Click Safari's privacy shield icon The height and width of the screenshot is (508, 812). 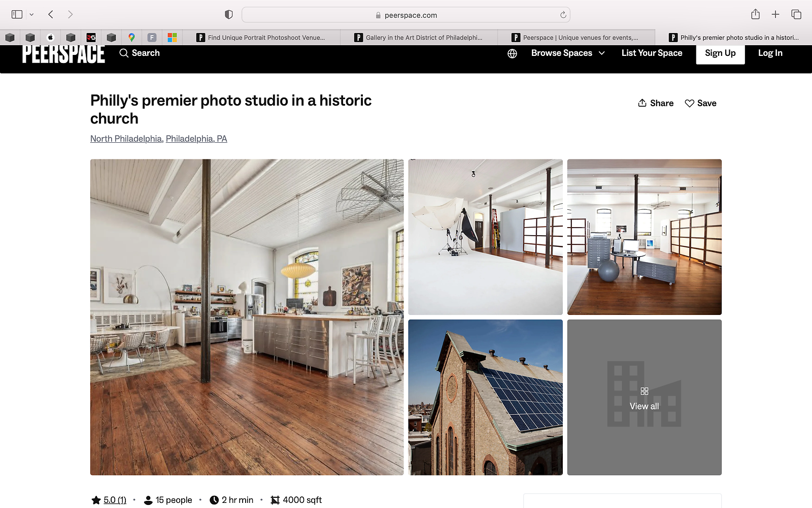tap(229, 15)
